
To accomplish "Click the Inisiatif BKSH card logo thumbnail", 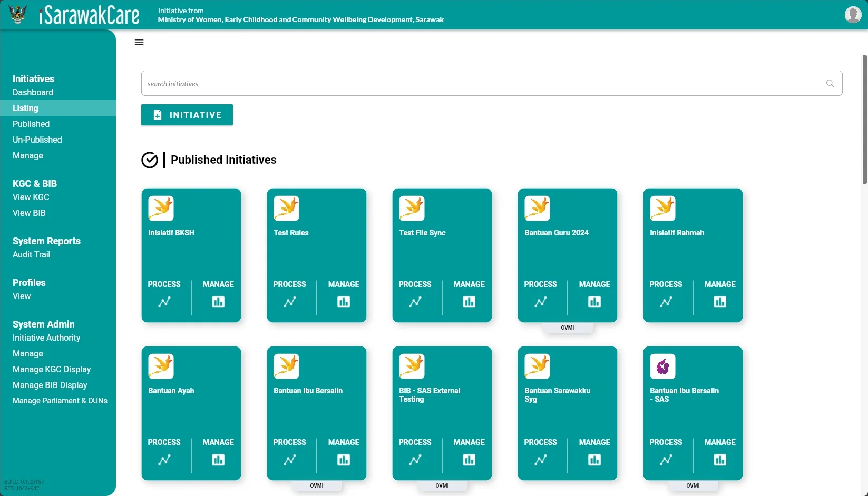I will coord(161,209).
